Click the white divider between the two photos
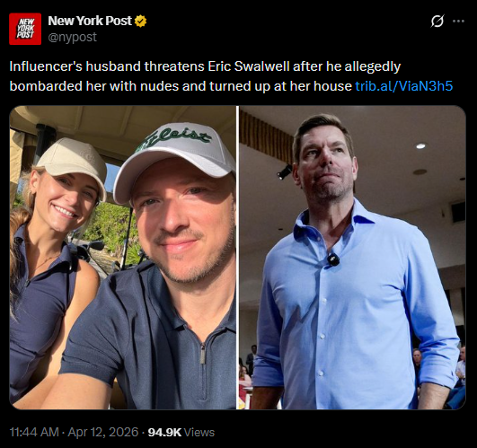Screen dimensions: 477x448 (237, 258)
